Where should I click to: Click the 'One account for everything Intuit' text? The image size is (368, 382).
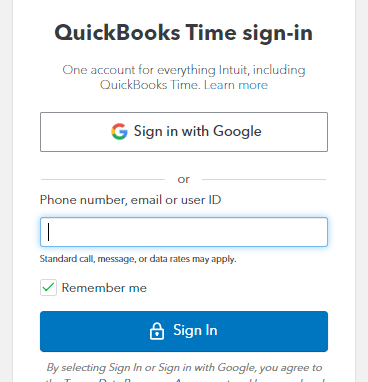point(184,70)
